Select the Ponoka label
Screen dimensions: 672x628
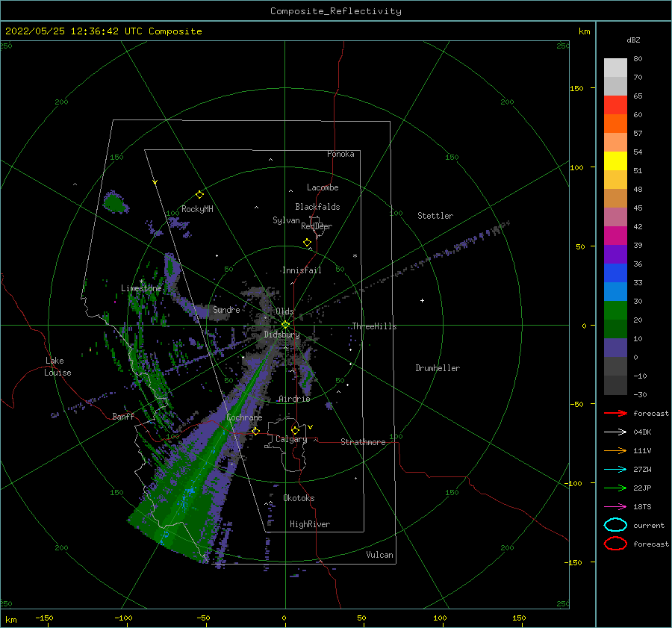(340, 154)
